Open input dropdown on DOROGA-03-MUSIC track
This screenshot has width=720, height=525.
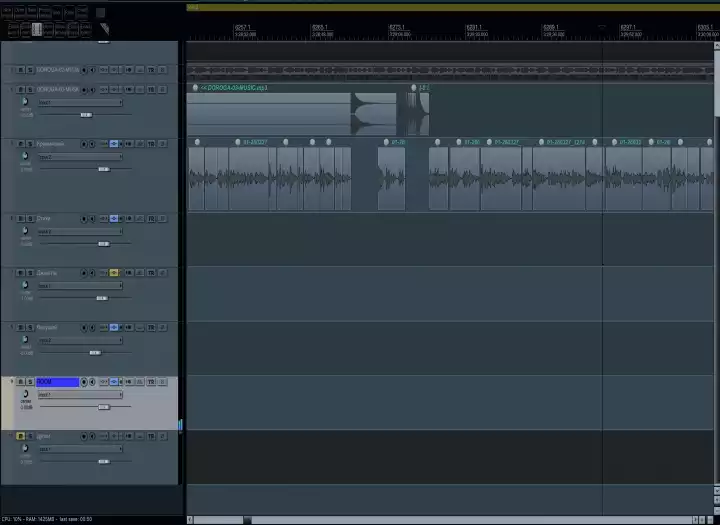point(80,102)
